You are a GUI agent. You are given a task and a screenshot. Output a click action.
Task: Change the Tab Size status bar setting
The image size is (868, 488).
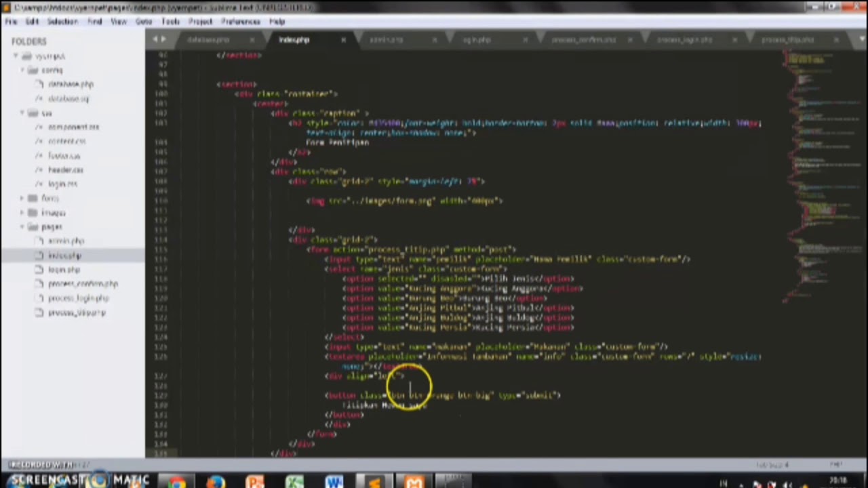pos(772,465)
